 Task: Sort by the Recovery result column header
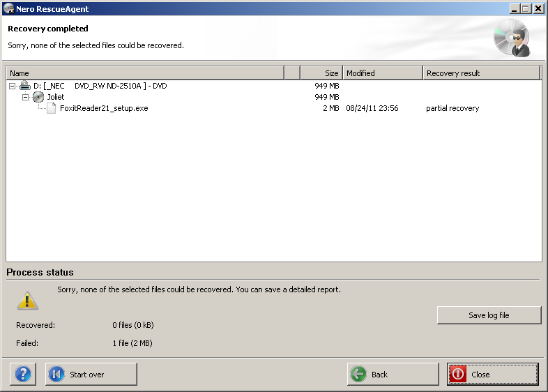tap(481, 73)
